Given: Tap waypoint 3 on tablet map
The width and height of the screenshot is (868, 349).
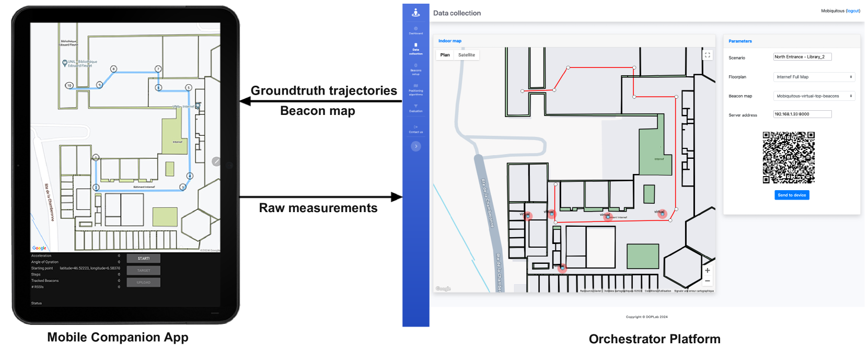Looking at the screenshot, I should pos(182,187).
